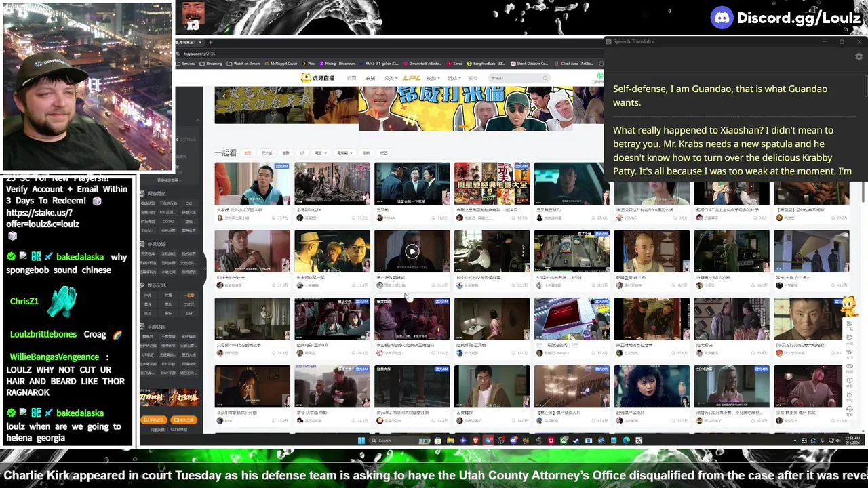Image resolution: width=868 pixels, height=488 pixels.
Task: Click the 娱乐天地 section header icon
Action: tap(142, 285)
